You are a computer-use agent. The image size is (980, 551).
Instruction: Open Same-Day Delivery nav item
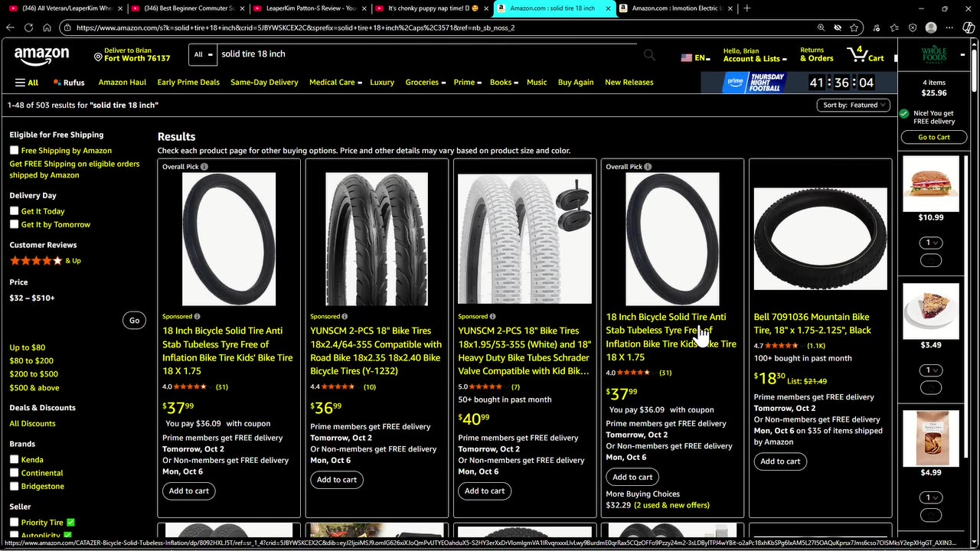[264, 83]
